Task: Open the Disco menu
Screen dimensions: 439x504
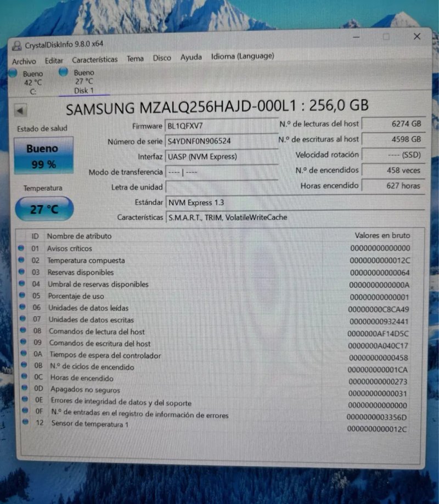Action: click(162, 58)
